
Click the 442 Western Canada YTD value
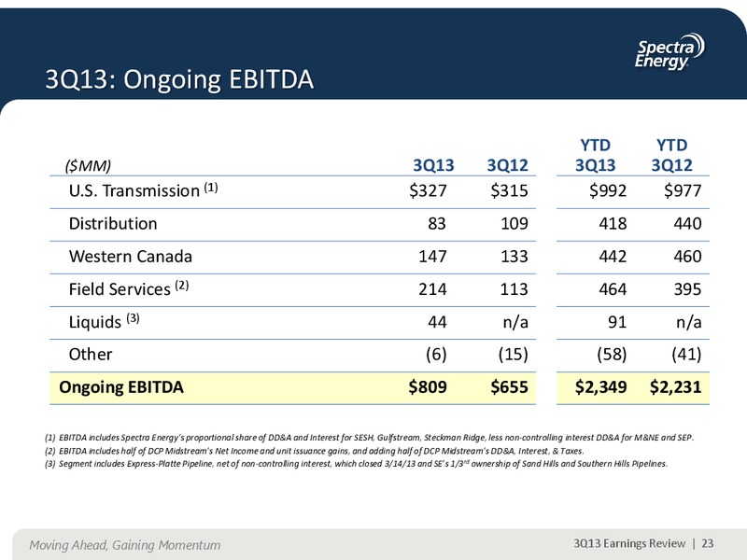613,256
